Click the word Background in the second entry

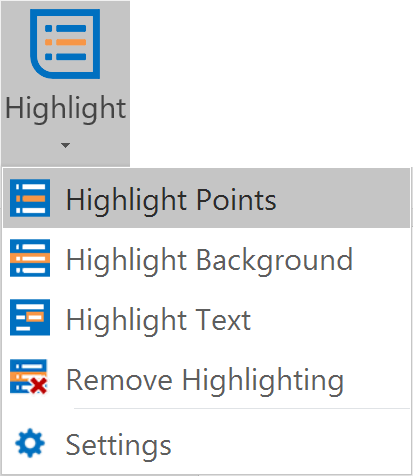tap(274, 259)
